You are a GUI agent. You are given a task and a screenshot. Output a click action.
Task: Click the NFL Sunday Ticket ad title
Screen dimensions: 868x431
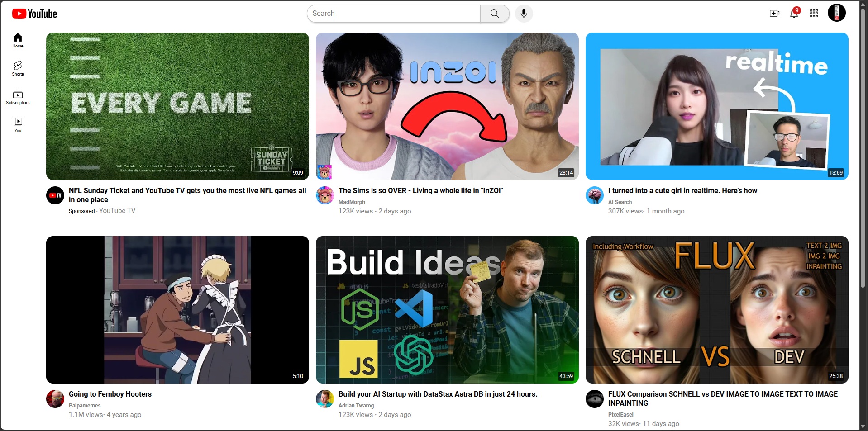[x=187, y=195]
